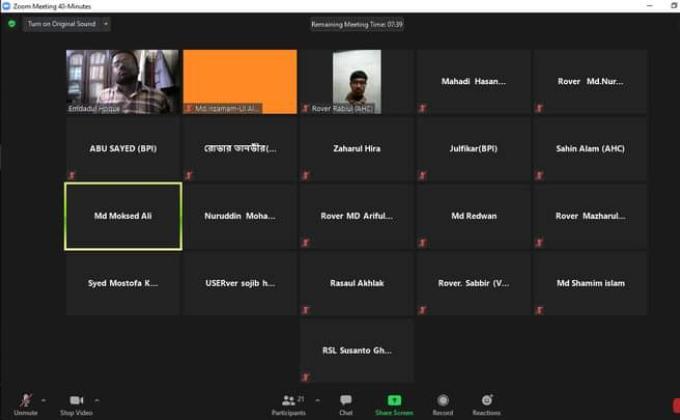
Task: Click muted mic icon on Bengali Rover tile
Action: tap(189, 175)
